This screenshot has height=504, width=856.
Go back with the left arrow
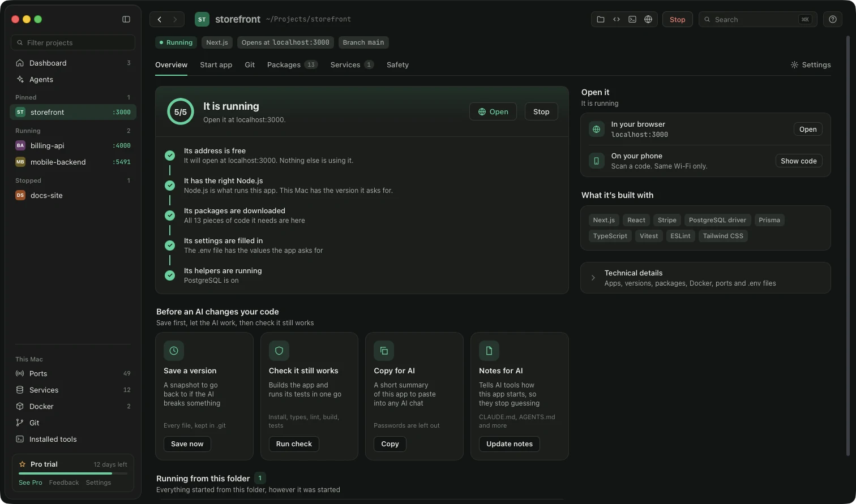pos(160,19)
